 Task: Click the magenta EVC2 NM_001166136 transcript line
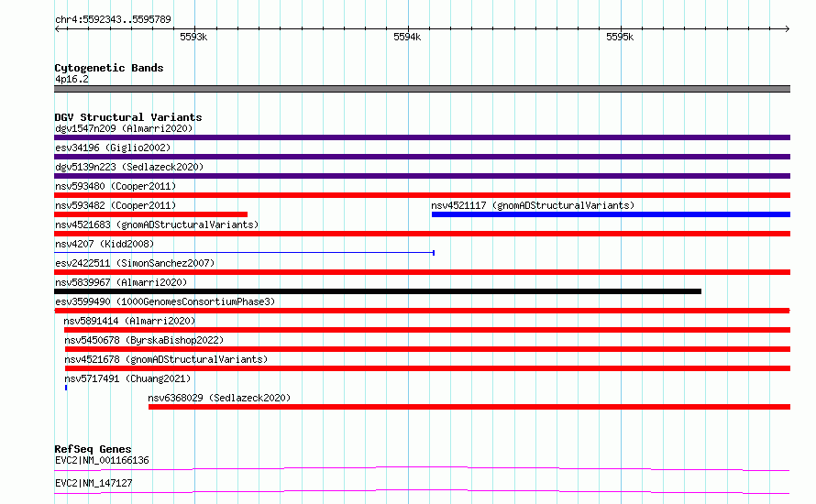pos(422,468)
